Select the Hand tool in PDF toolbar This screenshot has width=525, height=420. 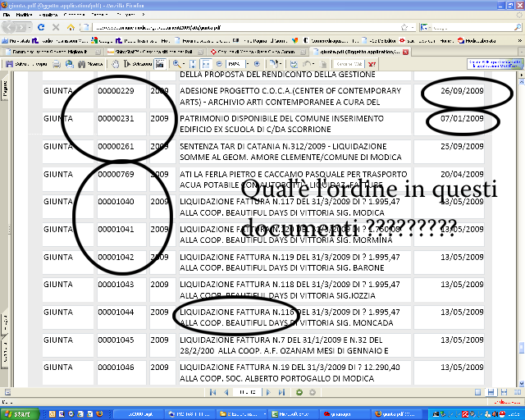tap(115, 64)
